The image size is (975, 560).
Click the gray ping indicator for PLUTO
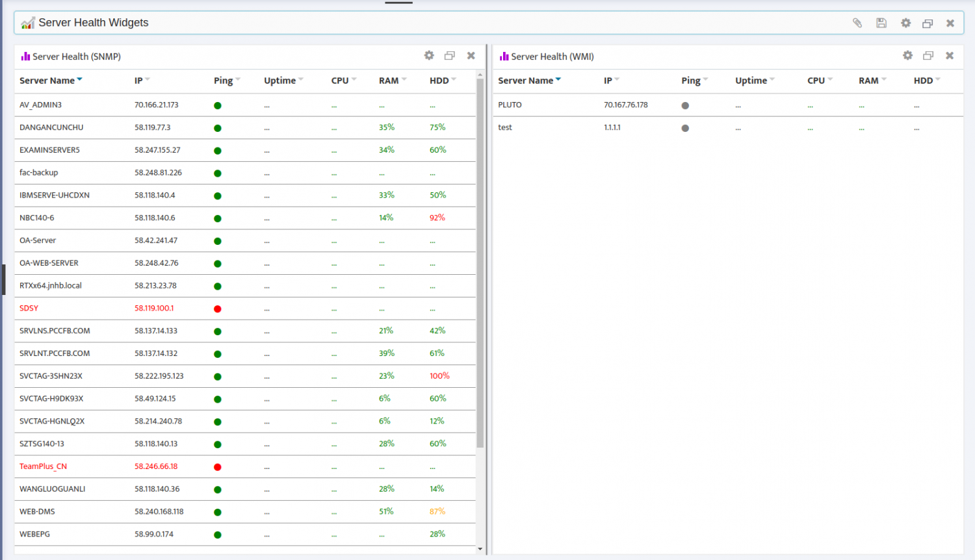685,105
